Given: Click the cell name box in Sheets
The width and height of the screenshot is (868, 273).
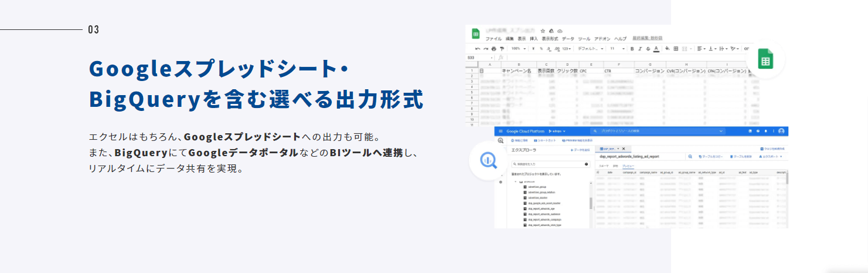Looking at the screenshot, I should pyautogui.click(x=479, y=58).
